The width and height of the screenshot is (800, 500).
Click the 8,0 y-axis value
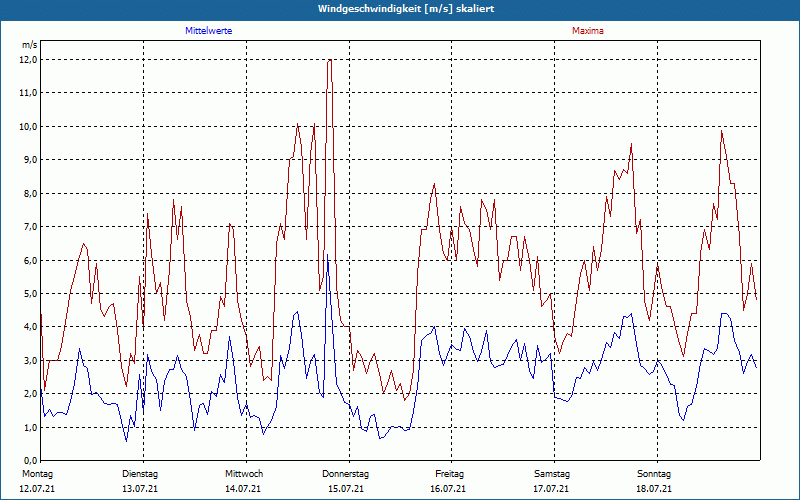[x=31, y=193]
